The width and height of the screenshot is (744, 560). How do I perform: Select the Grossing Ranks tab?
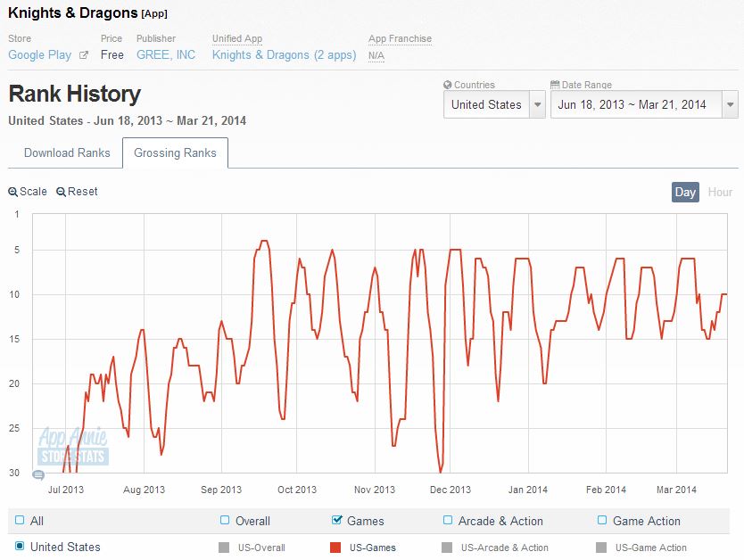tap(175, 152)
